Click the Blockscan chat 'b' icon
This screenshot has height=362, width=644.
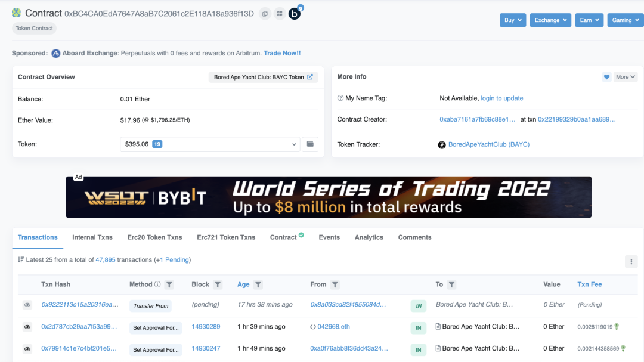click(x=295, y=14)
